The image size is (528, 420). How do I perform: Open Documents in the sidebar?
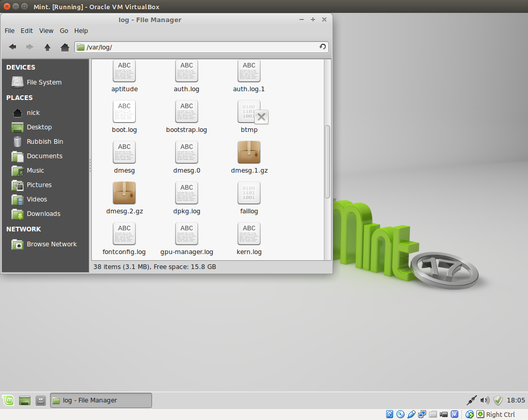pyautogui.click(x=45, y=156)
